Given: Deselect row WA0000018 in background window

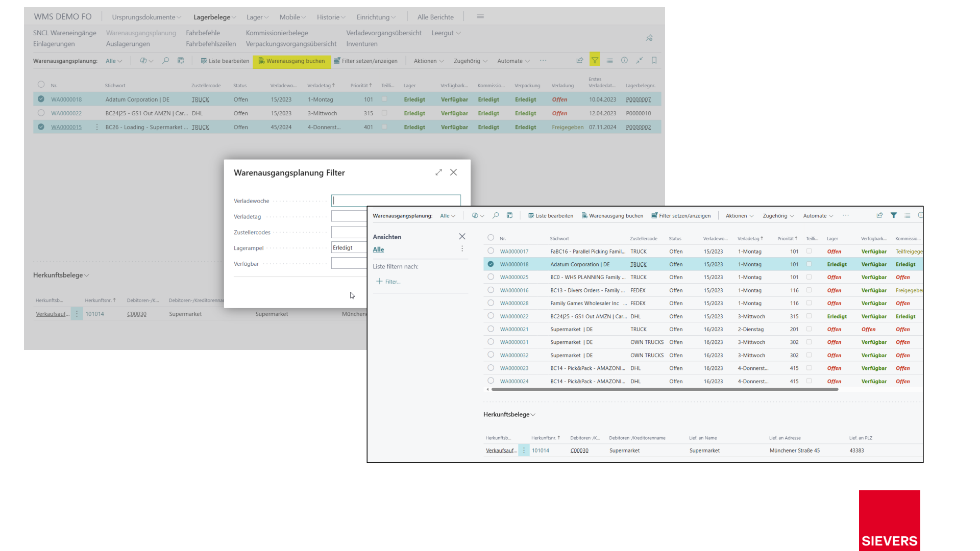Looking at the screenshot, I should tap(41, 99).
